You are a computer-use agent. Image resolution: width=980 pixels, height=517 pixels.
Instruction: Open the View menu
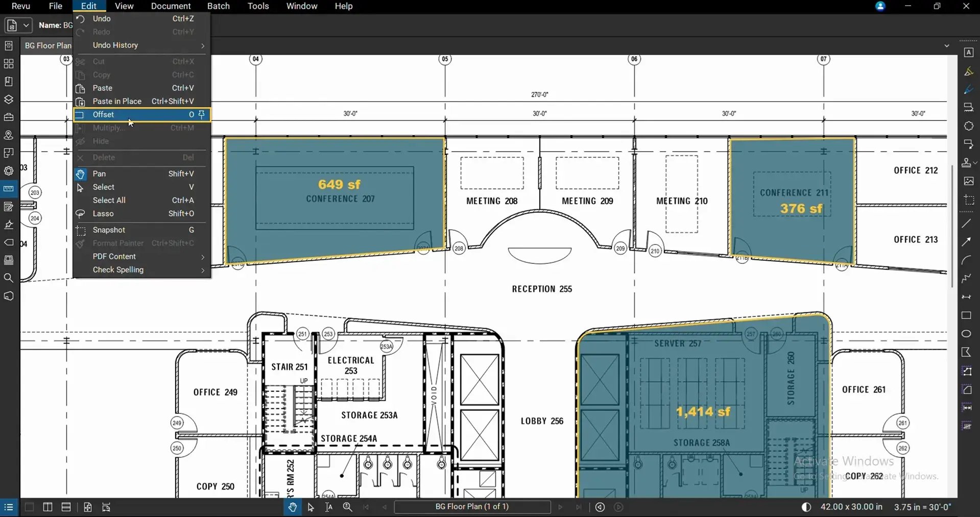pyautogui.click(x=124, y=6)
